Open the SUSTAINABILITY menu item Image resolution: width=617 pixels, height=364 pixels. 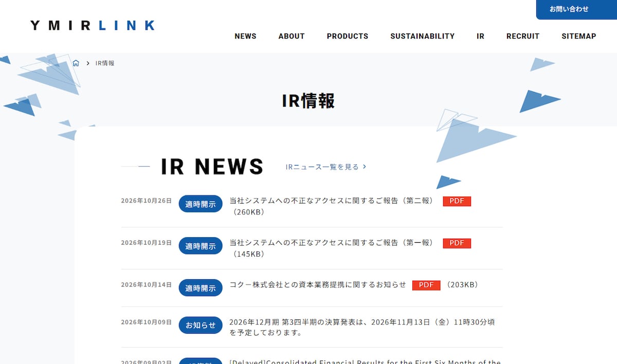[x=423, y=37]
